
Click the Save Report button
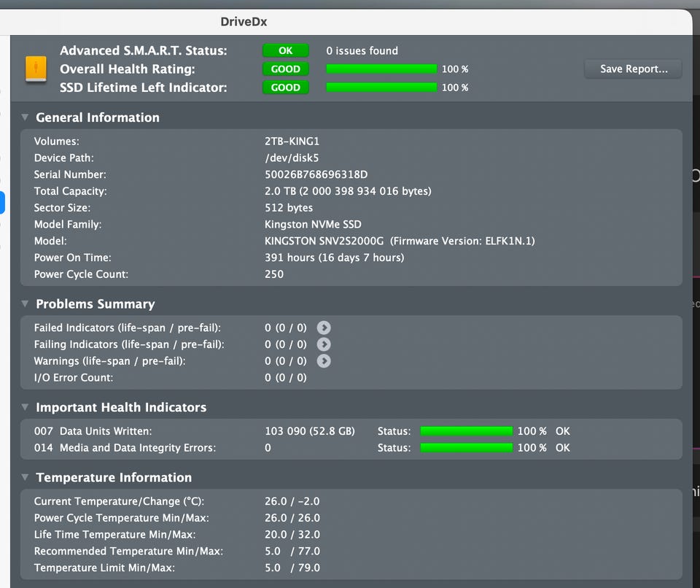click(633, 69)
